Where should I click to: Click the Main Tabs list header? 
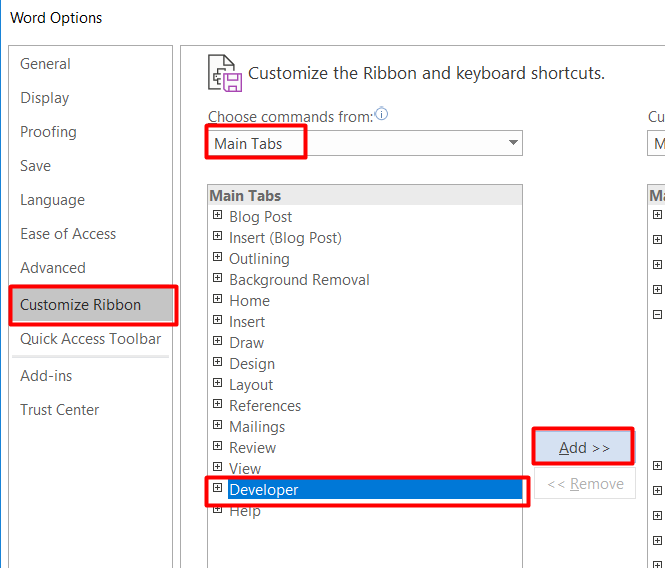(x=365, y=196)
